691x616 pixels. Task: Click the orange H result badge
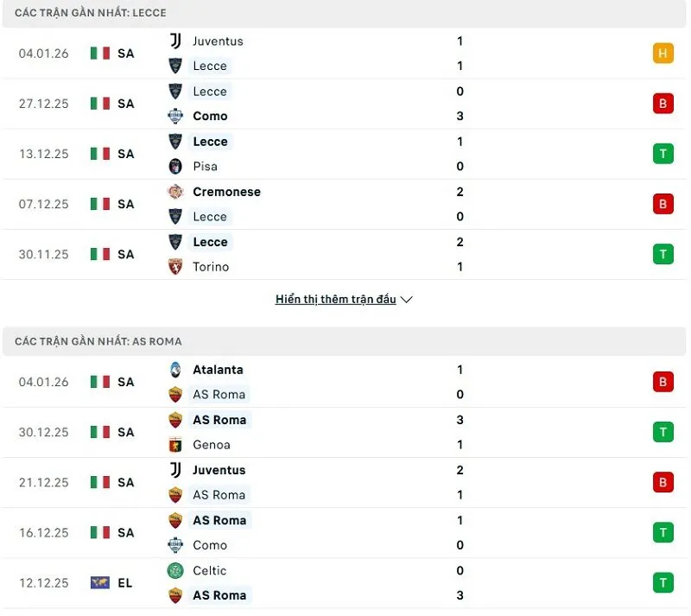coord(662,53)
